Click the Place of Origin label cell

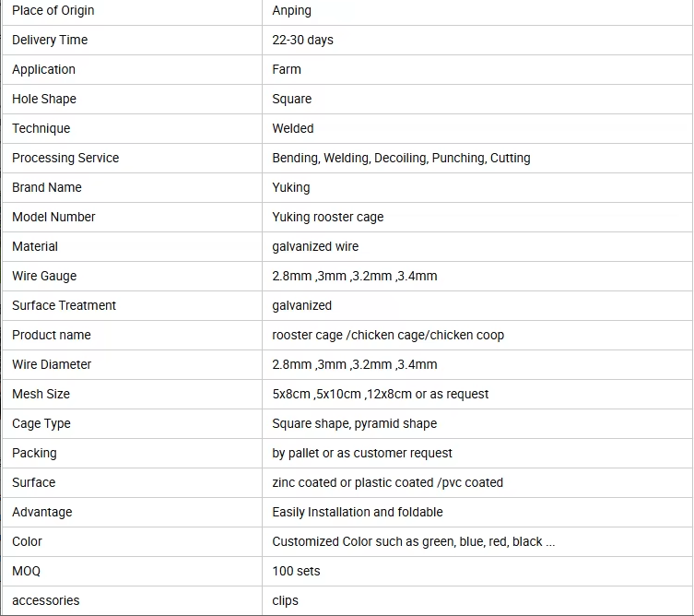click(x=133, y=11)
